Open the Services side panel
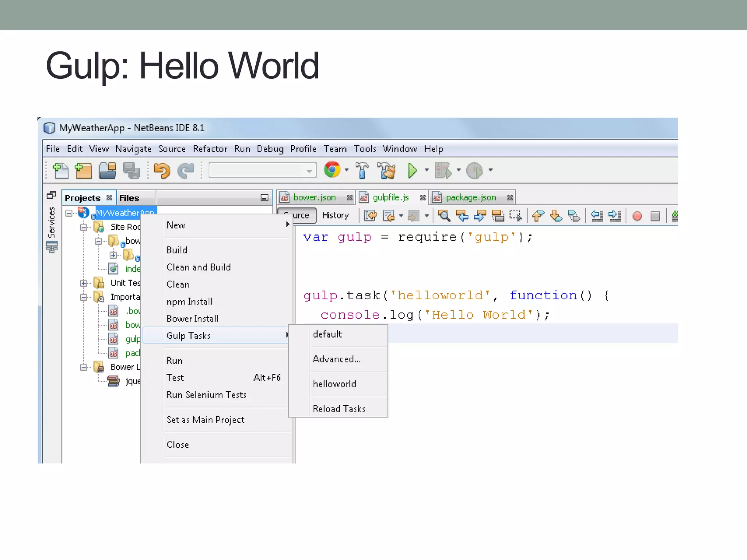 click(51, 230)
